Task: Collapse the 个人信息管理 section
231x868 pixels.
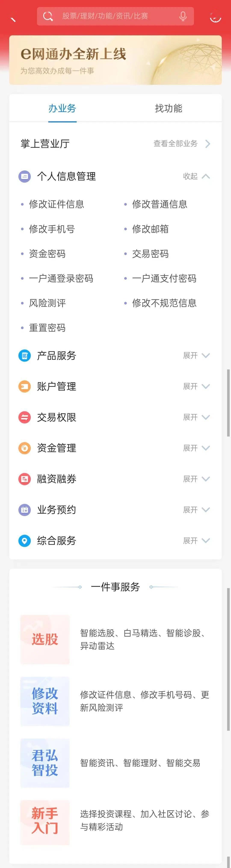Action: [196, 176]
